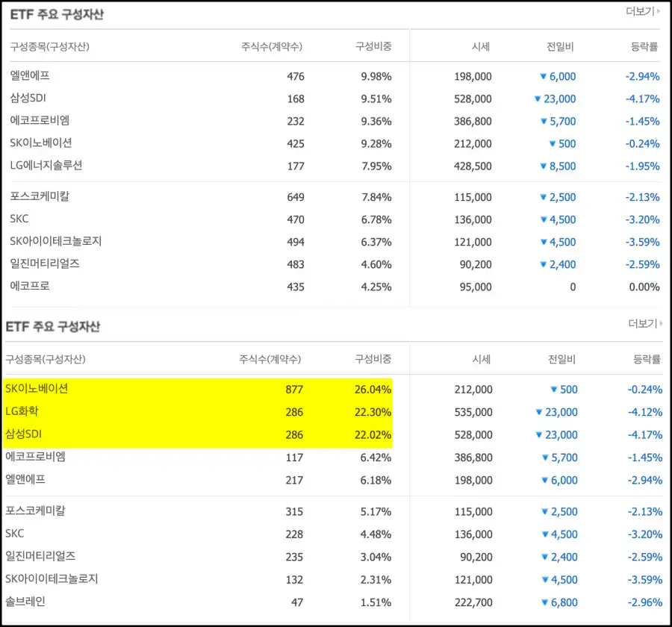
Task: Open 에코프로 in the row showing 4.25%
Action: (30, 286)
